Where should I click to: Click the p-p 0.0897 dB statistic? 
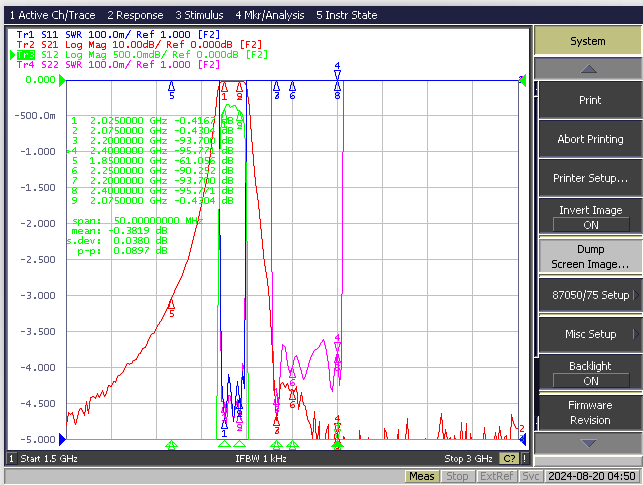coord(122,250)
